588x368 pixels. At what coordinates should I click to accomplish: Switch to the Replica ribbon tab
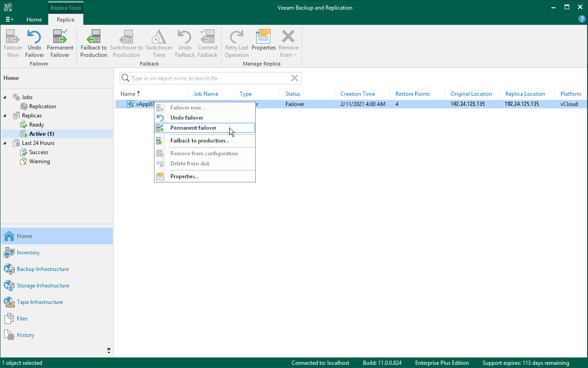(x=66, y=20)
